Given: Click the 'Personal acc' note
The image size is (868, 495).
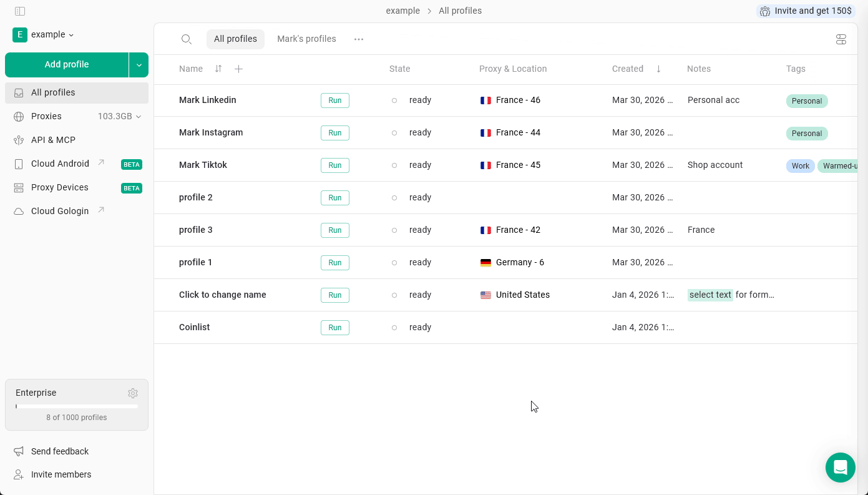Looking at the screenshot, I should (x=713, y=100).
